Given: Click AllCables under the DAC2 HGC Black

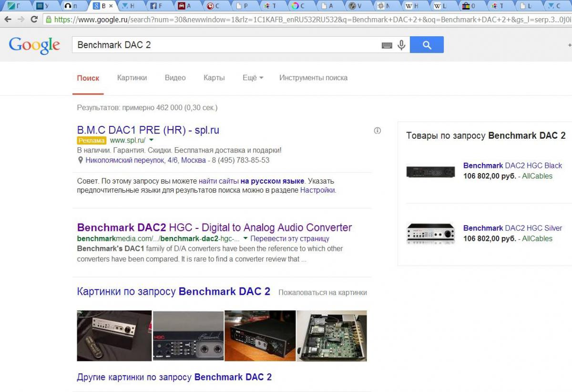Looking at the screenshot, I should [537, 176].
